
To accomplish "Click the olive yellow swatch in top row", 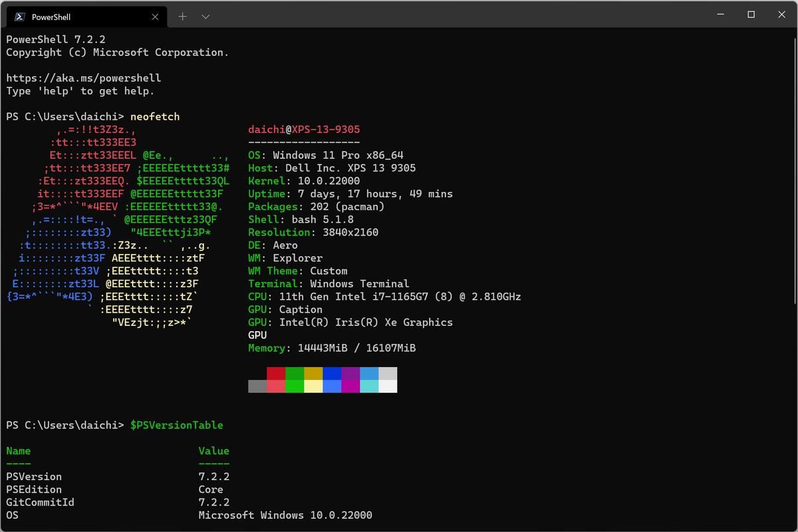I will click(313, 373).
